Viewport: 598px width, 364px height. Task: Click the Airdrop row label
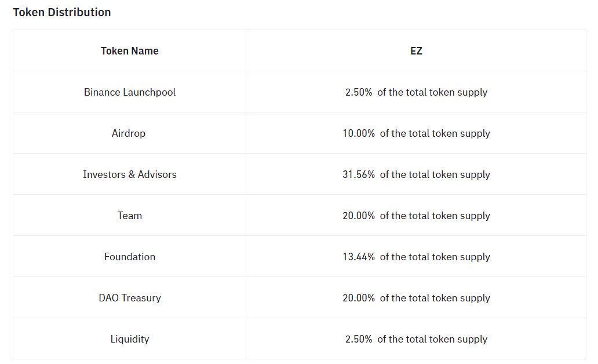coord(129,133)
